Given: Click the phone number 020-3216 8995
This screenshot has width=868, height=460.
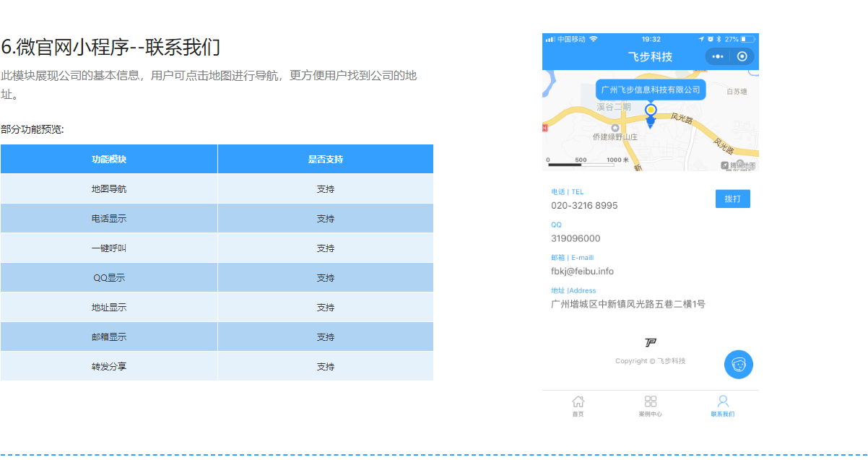Looking at the screenshot, I should [584, 205].
